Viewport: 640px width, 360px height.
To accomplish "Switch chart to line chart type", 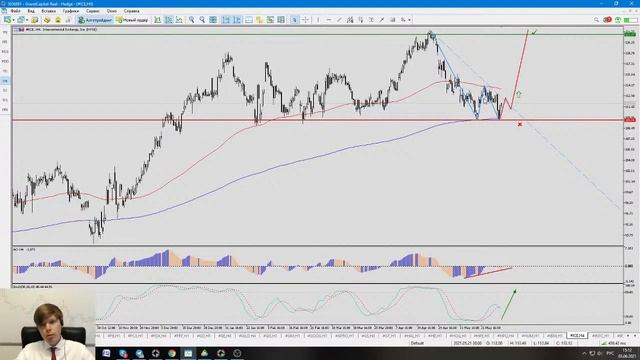I will [x=179, y=20].
